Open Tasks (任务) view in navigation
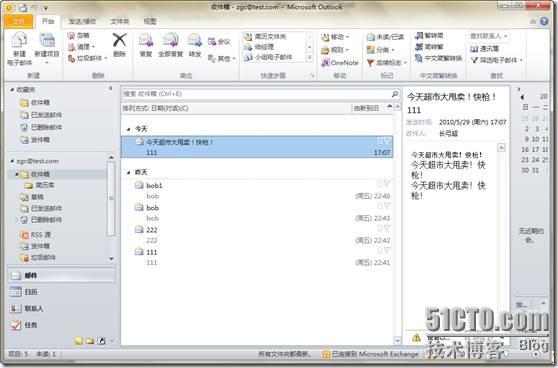This screenshot has height=368, width=558. [x=61, y=325]
